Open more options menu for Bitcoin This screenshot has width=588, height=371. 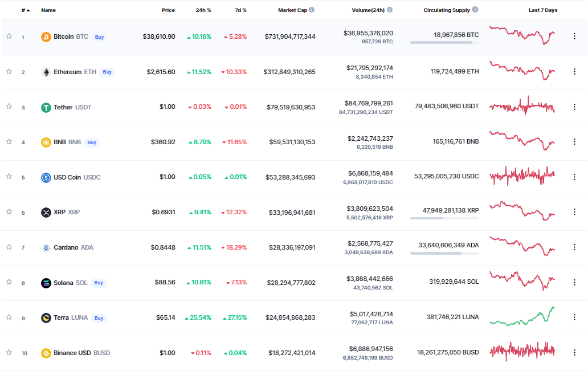tap(574, 36)
